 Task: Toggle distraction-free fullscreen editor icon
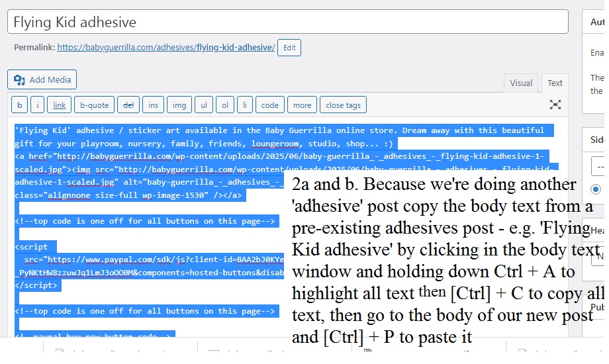[x=555, y=105]
